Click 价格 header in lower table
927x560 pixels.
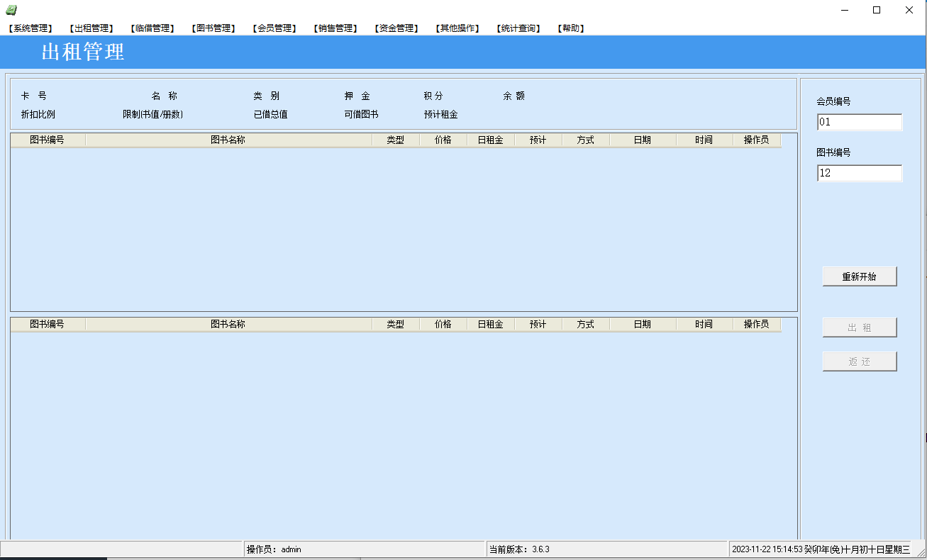[443, 324]
